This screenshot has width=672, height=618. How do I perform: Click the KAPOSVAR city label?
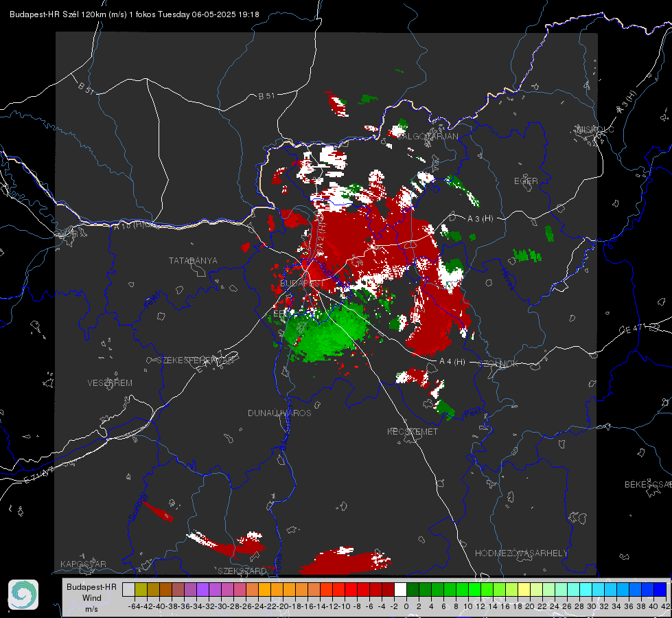pos(83,564)
